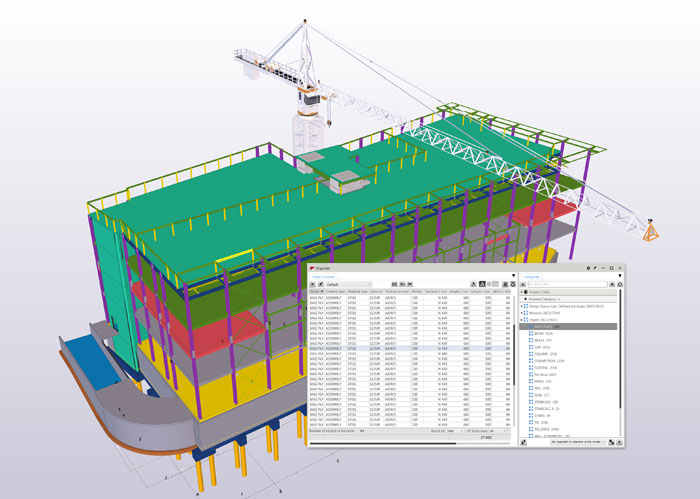Click the bottom-left icon of Categories panel
Screen dimensions: 700x499
[x=524, y=442]
